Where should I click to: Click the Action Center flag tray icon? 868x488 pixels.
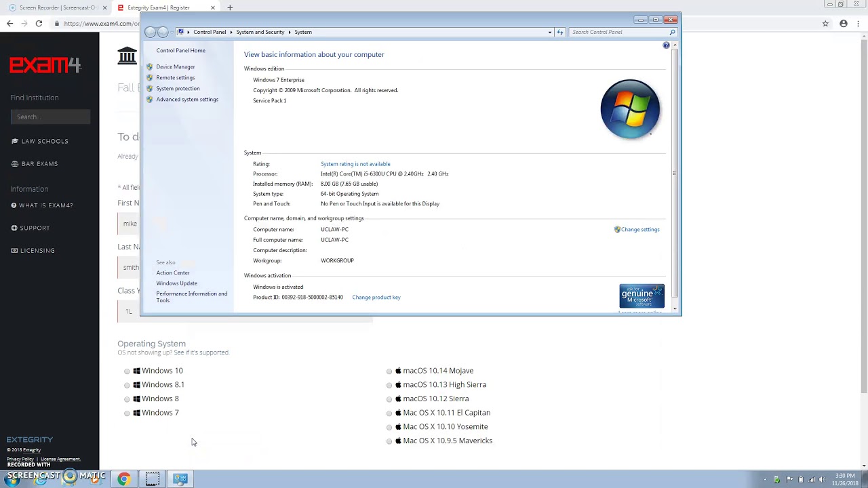(789, 480)
